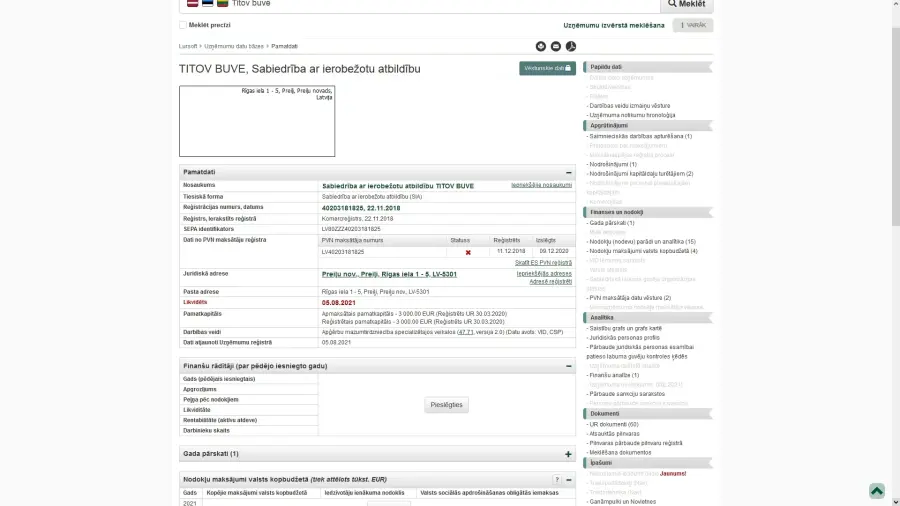Open Saimnieciskās darbības apturēšana (1)
Screen dimensions: 900x506
[641, 137]
